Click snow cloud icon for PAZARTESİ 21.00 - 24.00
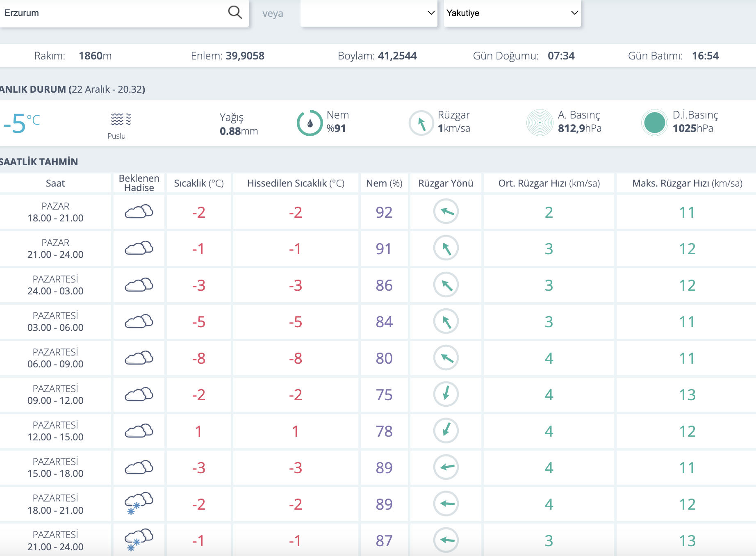 (139, 540)
